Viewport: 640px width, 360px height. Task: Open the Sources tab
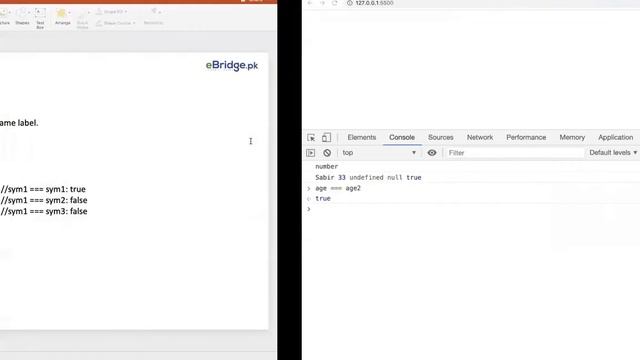[x=441, y=138]
